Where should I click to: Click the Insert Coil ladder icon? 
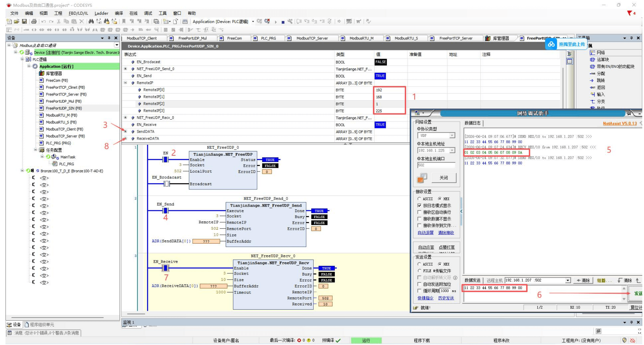coord(34,30)
